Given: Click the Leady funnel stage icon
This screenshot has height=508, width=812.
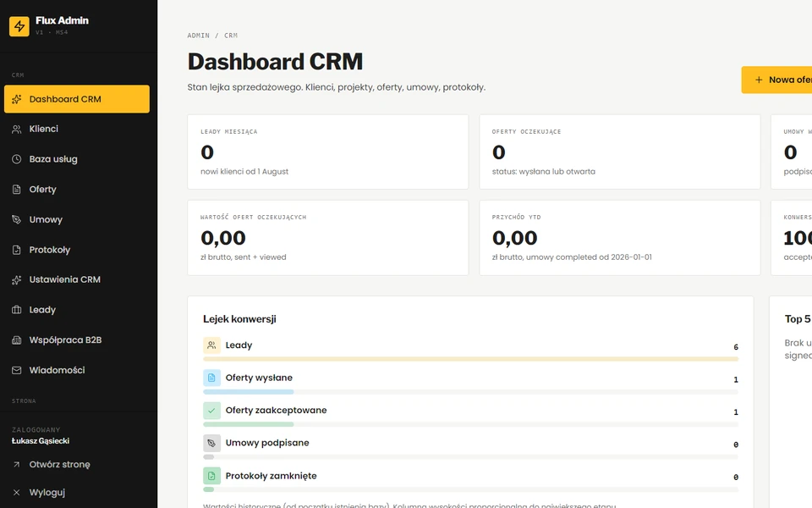Looking at the screenshot, I should 211,345.
